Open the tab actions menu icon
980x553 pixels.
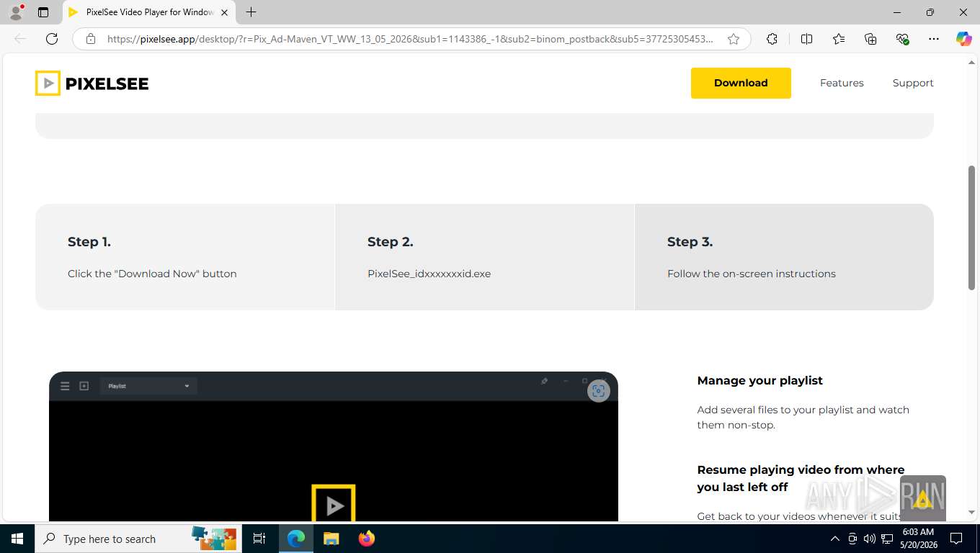(x=43, y=12)
